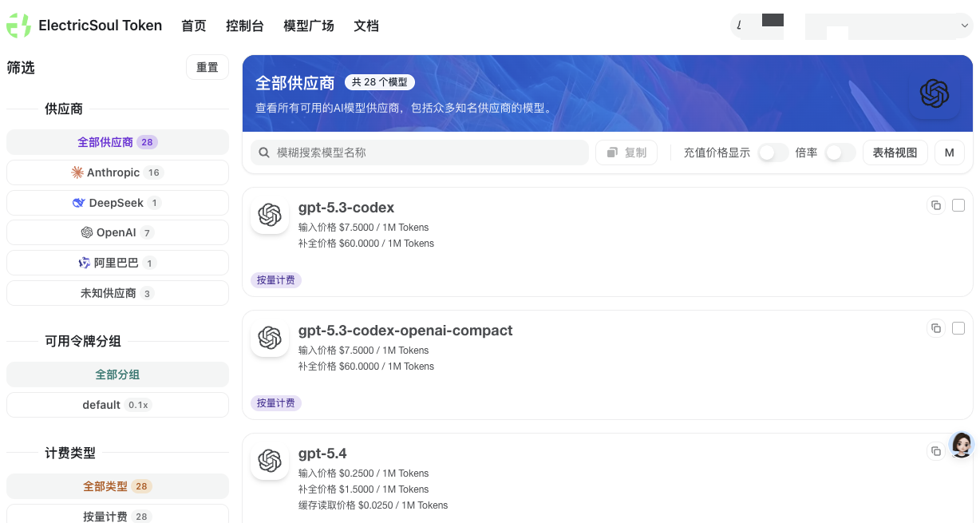Open the 文档 nav item
The image size is (980, 523).
point(366,26)
